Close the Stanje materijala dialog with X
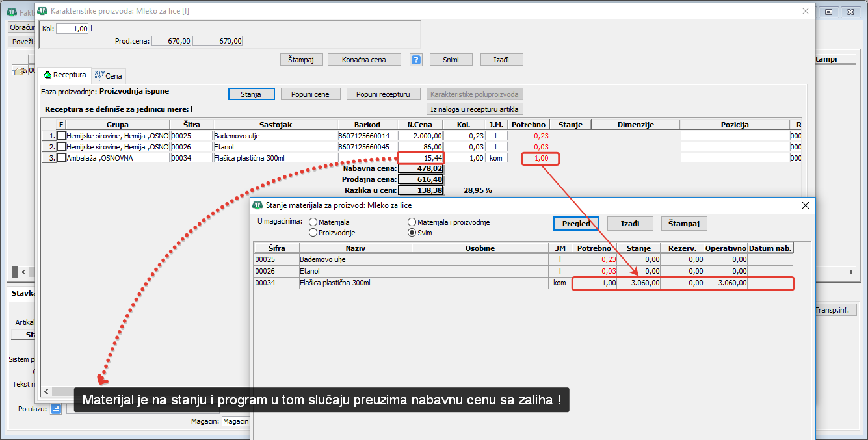The image size is (868, 440). [x=806, y=205]
